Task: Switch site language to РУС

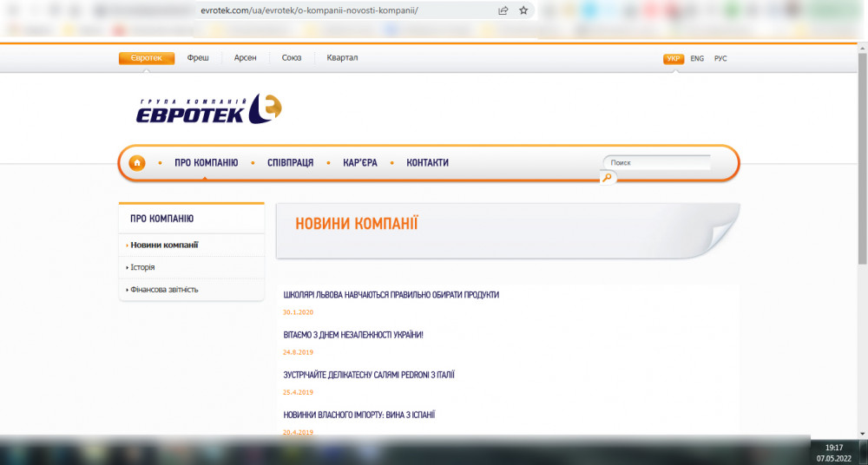Action: (720, 59)
